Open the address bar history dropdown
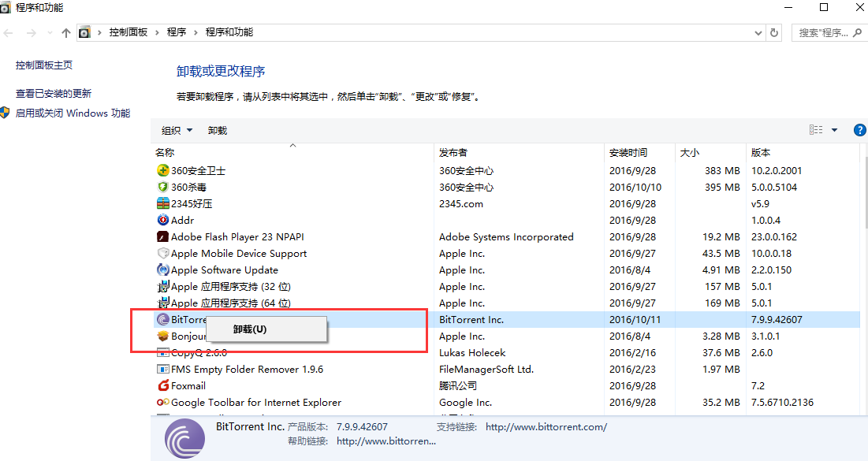868x461 pixels. tap(758, 32)
